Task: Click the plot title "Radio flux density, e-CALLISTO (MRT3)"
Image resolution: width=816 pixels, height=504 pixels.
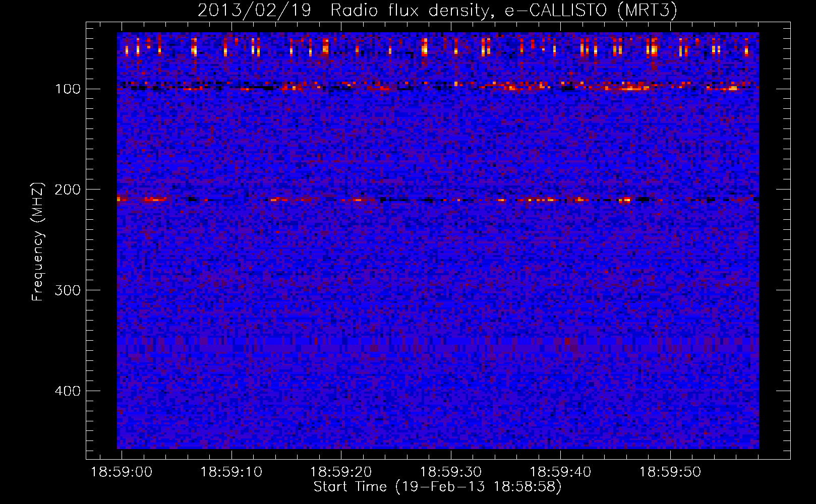Action: (504, 10)
